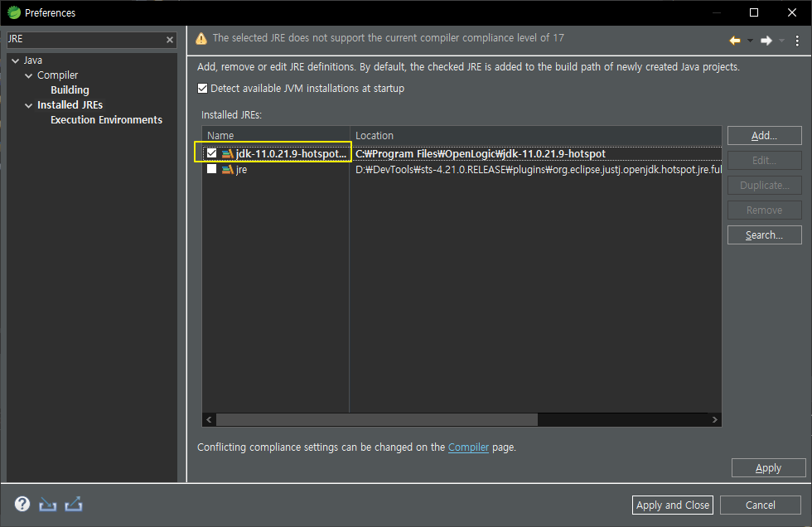The image size is (812, 527).
Task: Open the Building preferences page
Action: coord(70,90)
